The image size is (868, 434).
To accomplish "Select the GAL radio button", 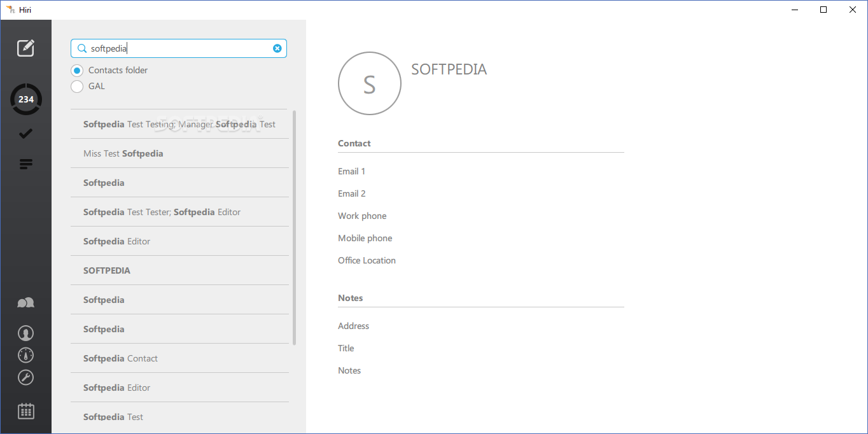I will pos(77,87).
